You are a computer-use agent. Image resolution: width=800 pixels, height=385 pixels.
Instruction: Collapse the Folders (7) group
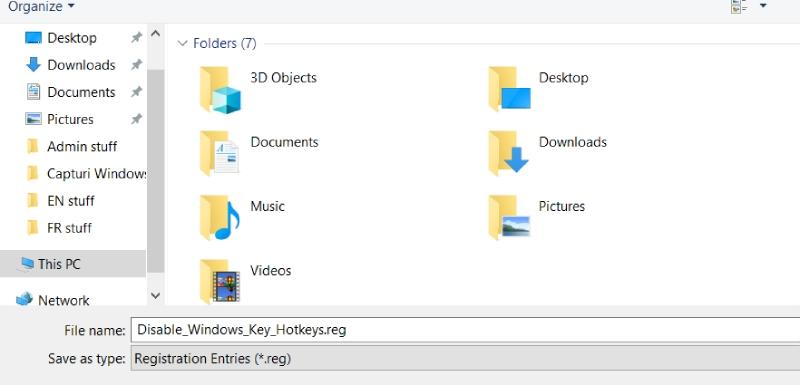183,44
